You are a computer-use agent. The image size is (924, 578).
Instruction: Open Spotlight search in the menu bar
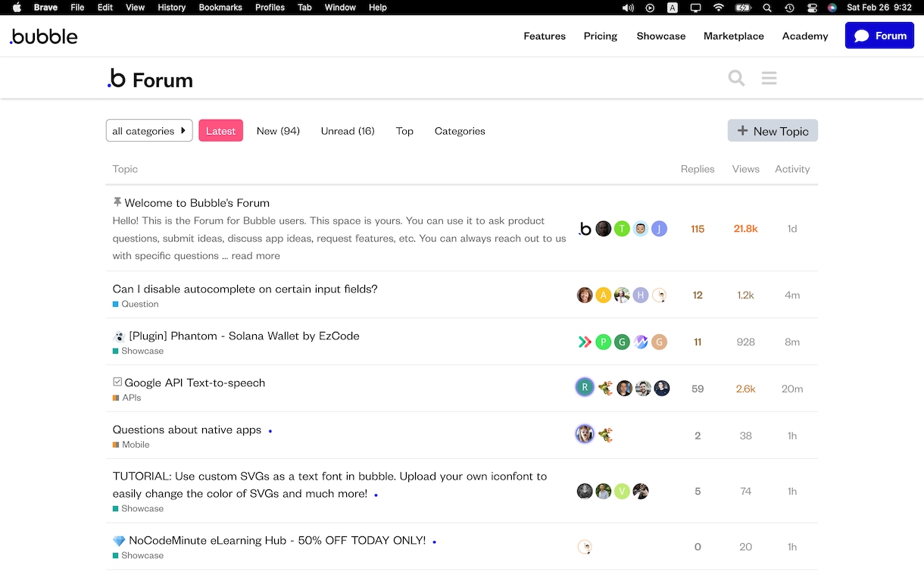[767, 8]
